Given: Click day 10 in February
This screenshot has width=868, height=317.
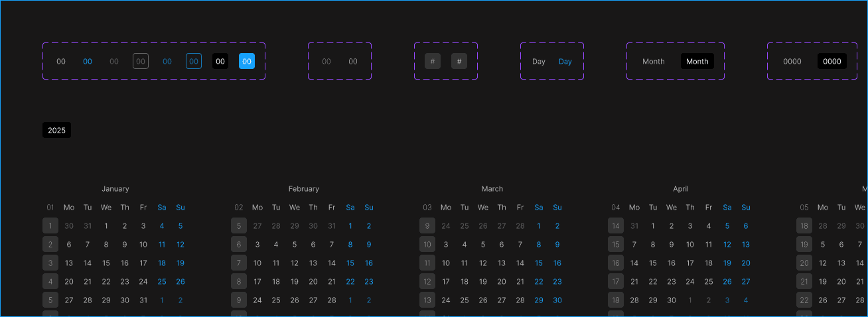Looking at the screenshot, I should (257, 263).
